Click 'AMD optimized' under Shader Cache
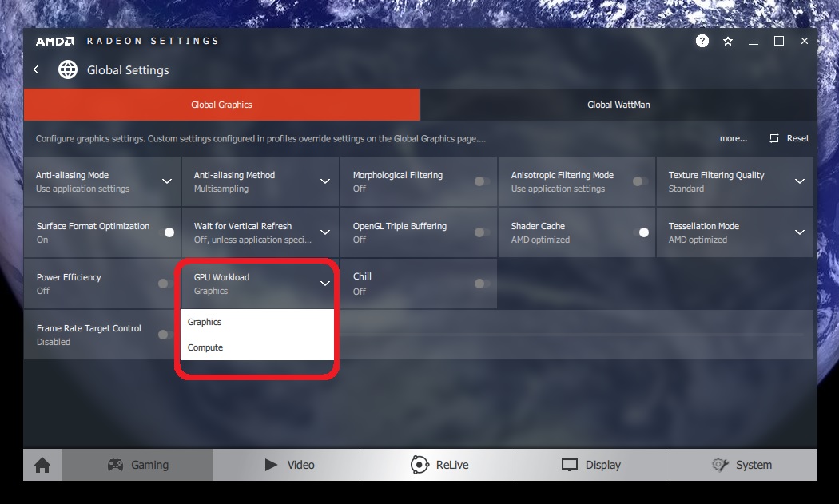The image size is (839, 504). tap(540, 240)
